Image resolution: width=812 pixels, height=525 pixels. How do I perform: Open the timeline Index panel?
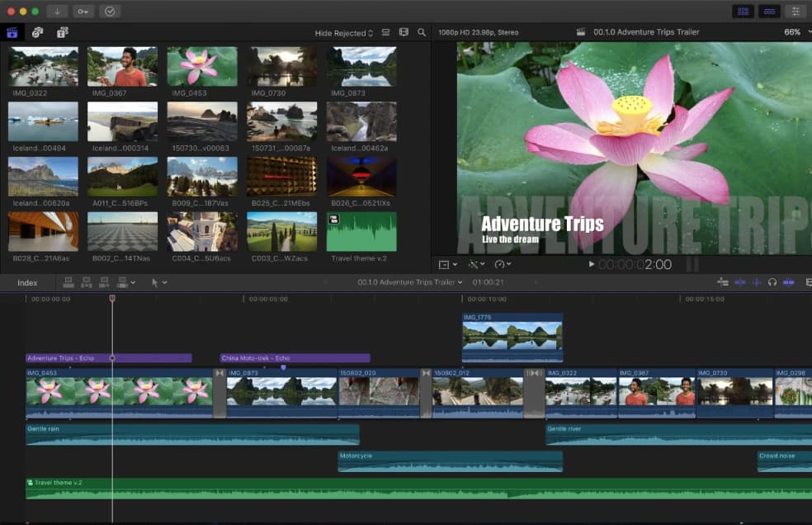[x=27, y=282]
